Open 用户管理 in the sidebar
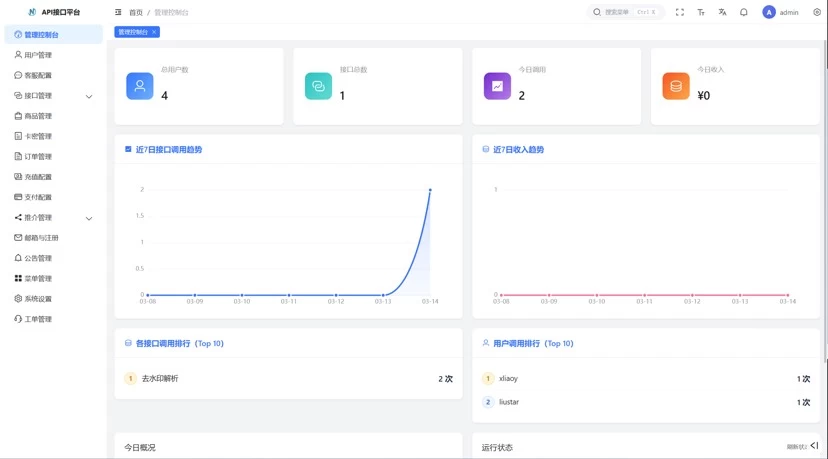The width and height of the screenshot is (828, 459). [x=38, y=55]
